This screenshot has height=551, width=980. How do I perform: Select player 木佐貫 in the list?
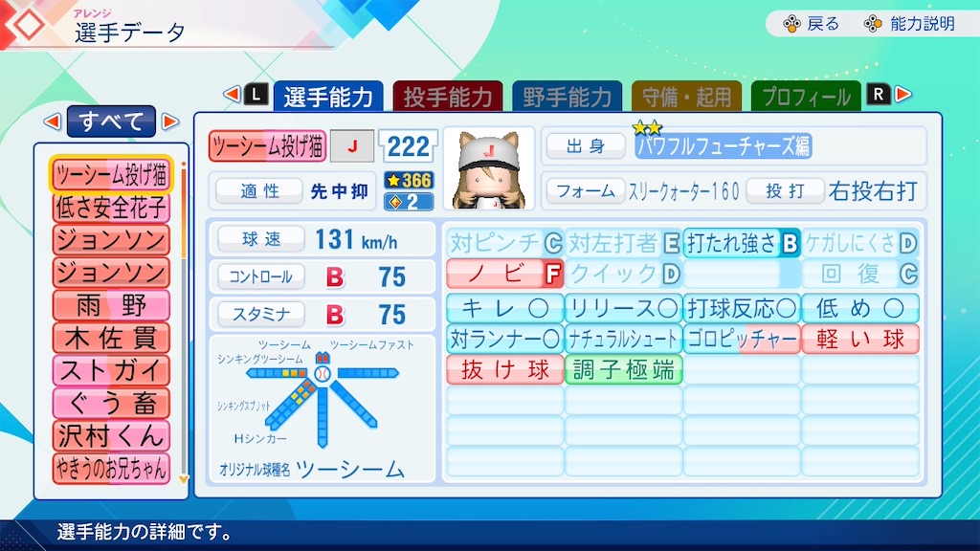[111, 338]
